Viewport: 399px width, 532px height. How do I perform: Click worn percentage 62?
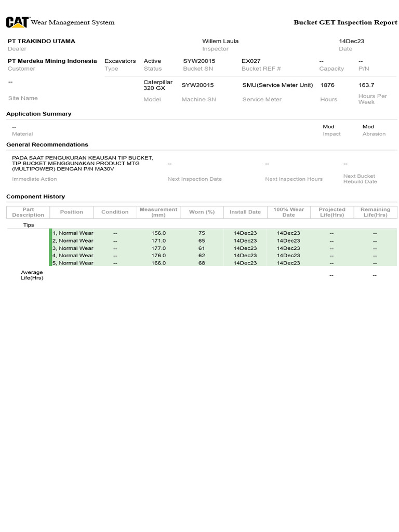click(x=202, y=256)
